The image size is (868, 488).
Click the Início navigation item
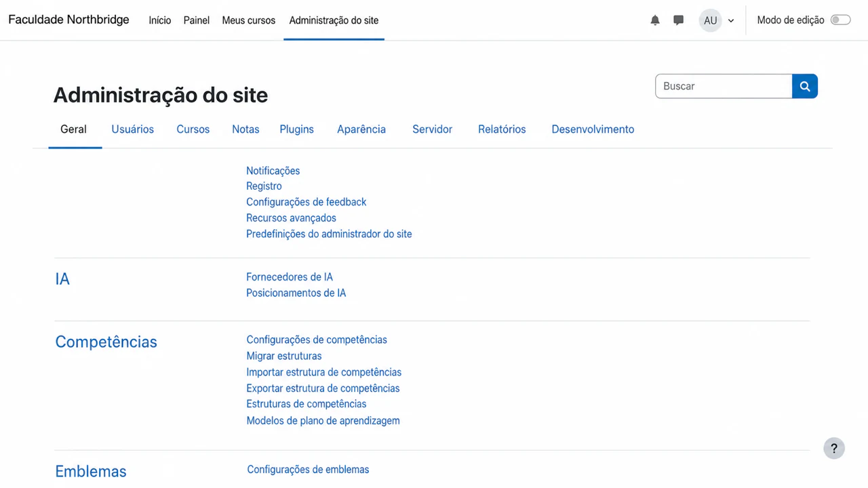point(160,20)
